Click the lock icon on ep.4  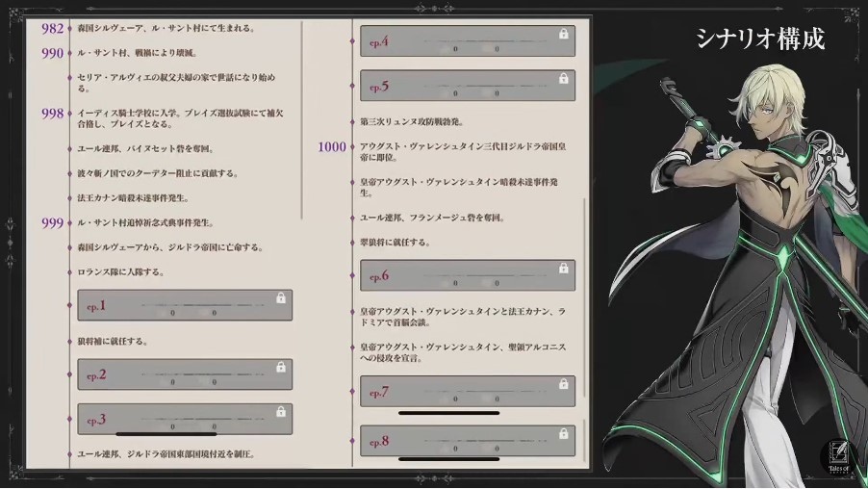click(564, 34)
